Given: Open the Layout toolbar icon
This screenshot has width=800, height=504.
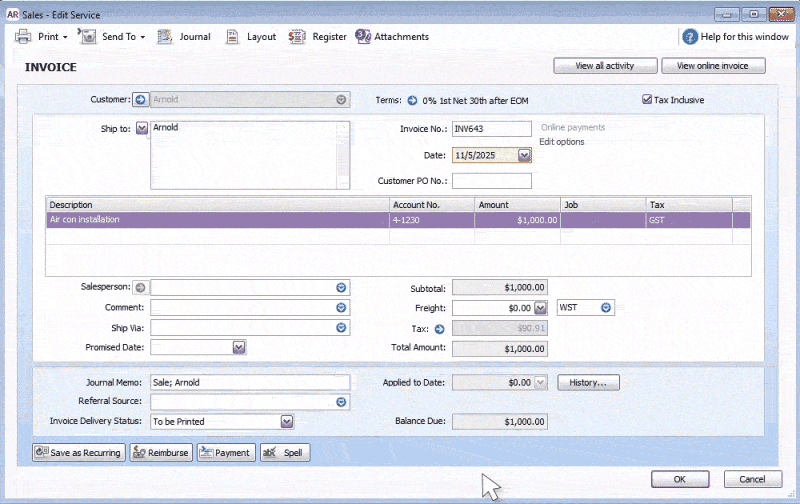Looking at the screenshot, I should pos(232,37).
